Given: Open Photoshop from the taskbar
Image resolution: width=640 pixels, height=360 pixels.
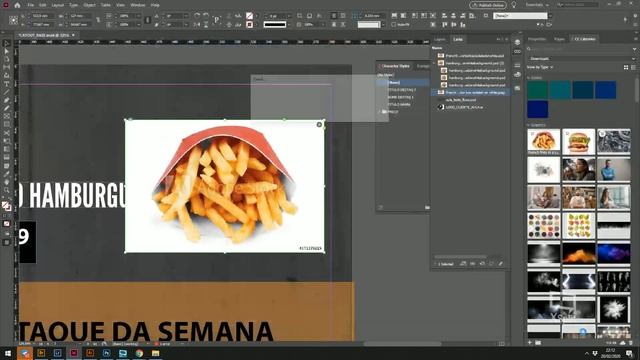Looking at the screenshot, I should tap(107, 353).
